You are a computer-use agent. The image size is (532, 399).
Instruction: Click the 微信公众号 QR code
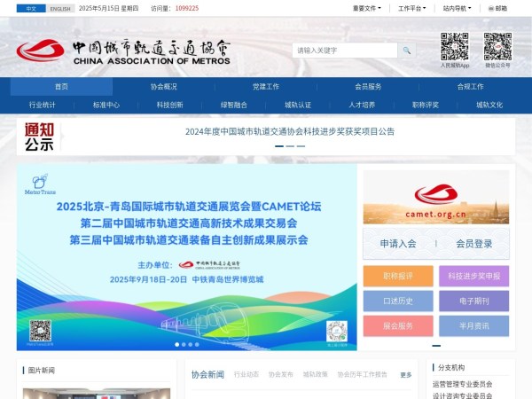pyautogui.click(x=497, y=46)
